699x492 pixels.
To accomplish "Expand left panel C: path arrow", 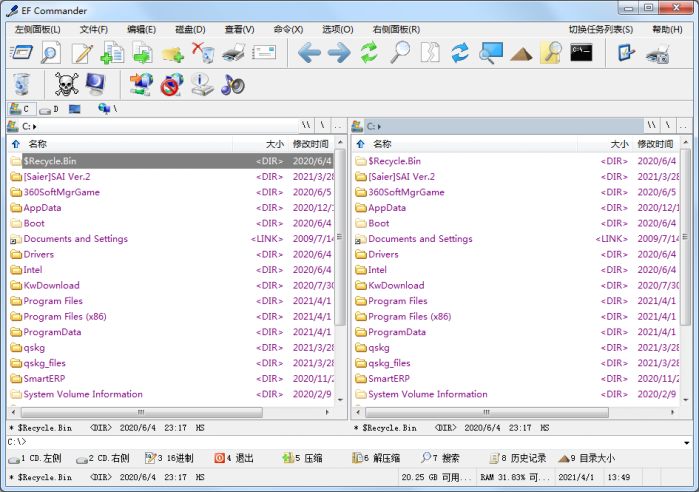I will pos(35,127).
